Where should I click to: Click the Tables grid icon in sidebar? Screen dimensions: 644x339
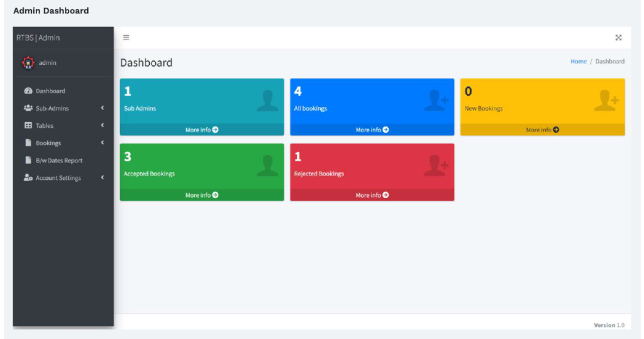coord(28,125)
